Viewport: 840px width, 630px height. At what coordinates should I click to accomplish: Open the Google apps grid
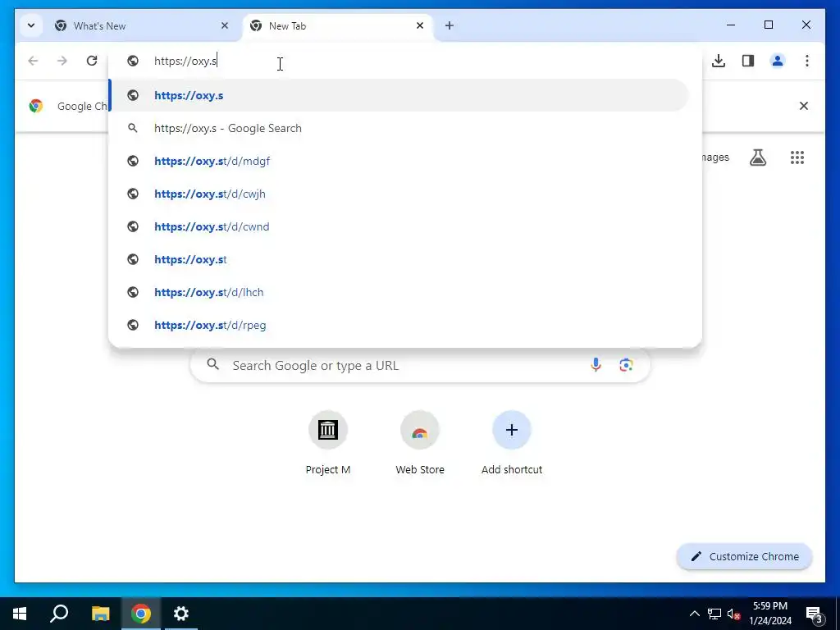[797, 157]
